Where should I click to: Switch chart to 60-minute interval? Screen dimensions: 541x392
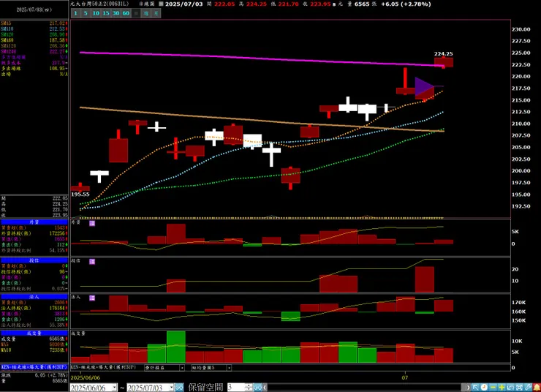click(126, 13)
